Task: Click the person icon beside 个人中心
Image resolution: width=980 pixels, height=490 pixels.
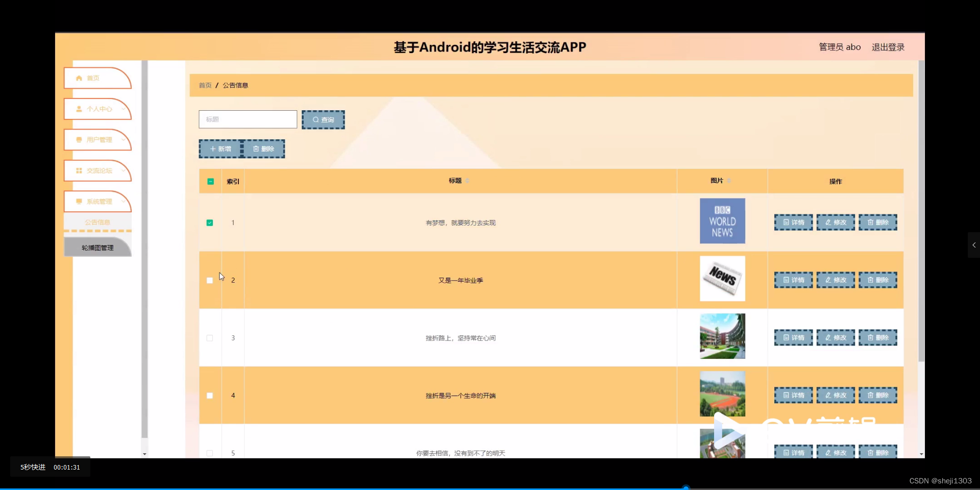Action: (79, 109)
